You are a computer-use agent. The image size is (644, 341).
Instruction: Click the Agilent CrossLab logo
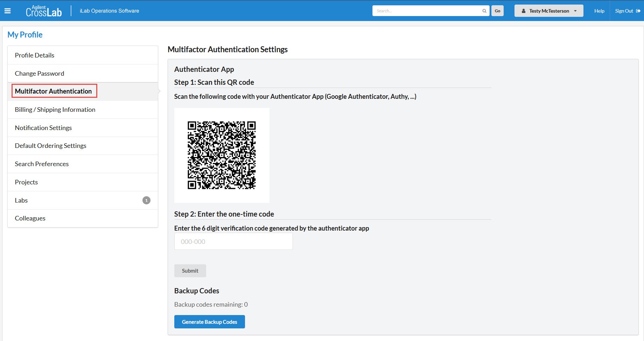(x=44, y=11)
